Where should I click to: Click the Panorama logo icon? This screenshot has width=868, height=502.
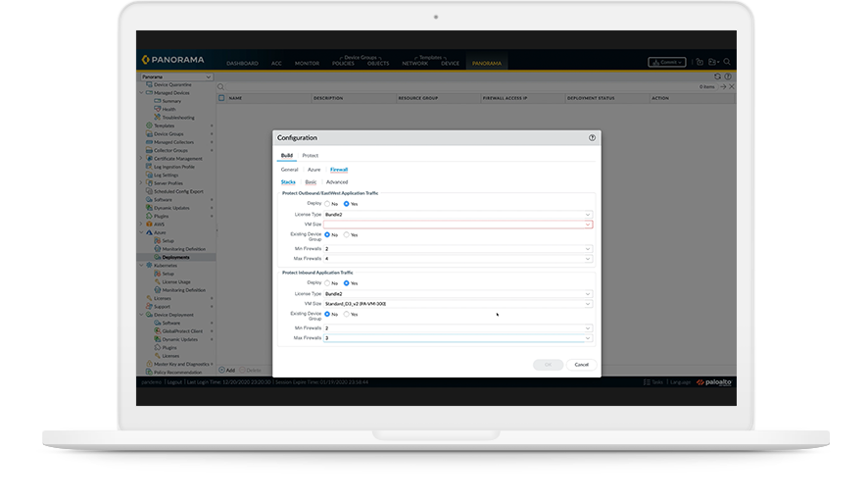coord(145,62)
